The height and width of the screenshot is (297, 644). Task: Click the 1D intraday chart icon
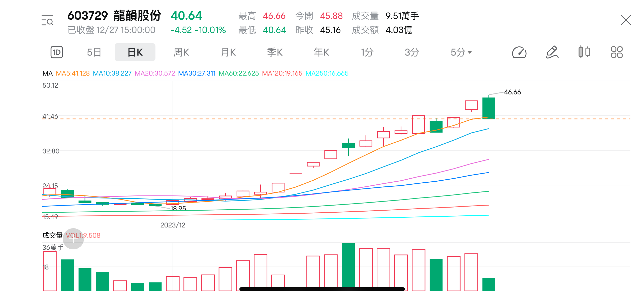(x=57, y=52)
